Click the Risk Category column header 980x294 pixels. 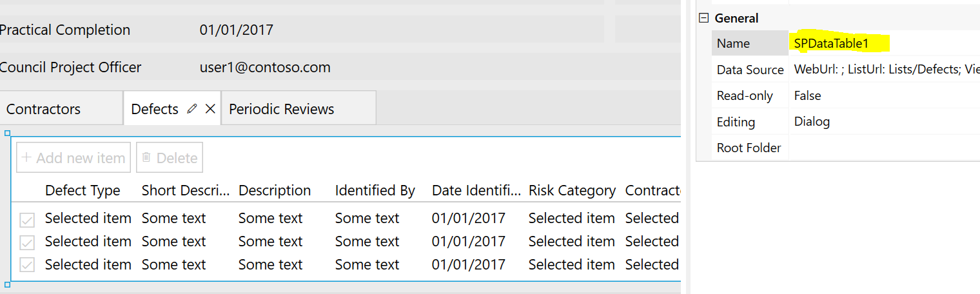[572, 191]
